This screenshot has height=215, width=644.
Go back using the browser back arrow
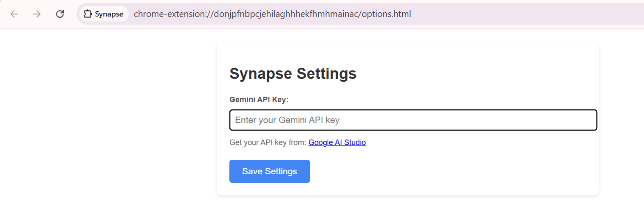coord(14,14)
